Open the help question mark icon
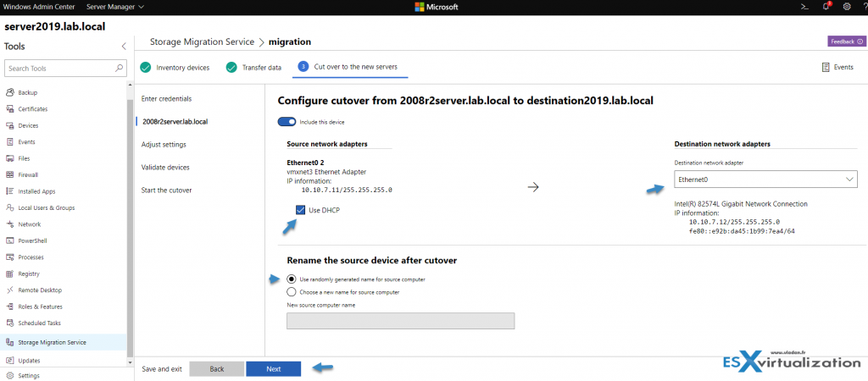 (862, 7)
